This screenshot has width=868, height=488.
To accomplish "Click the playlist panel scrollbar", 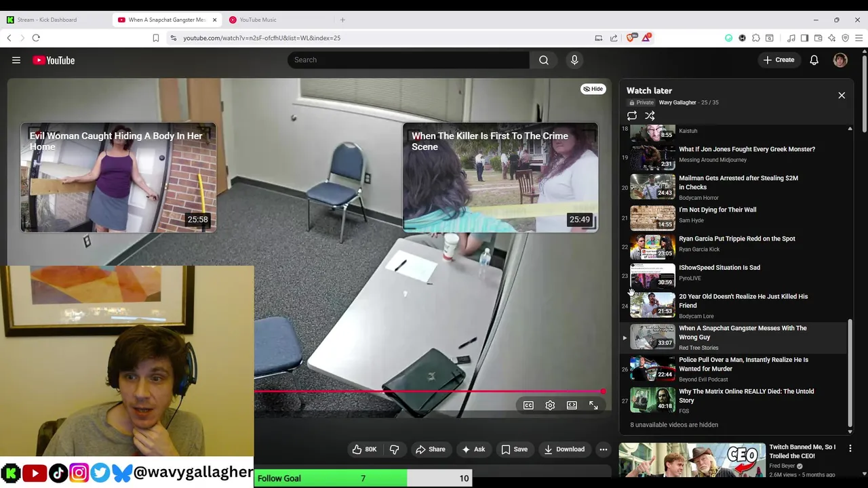I will point(850,373).
